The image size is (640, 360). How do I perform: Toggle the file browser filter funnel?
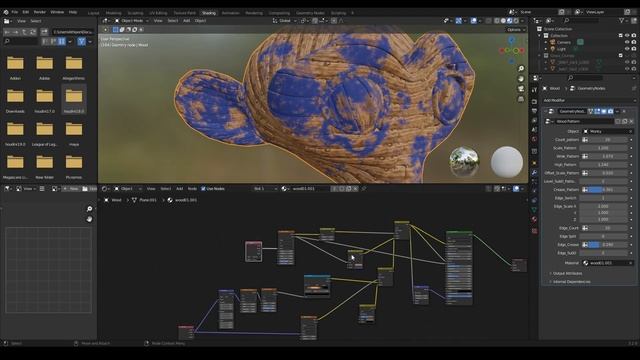tap(81, 41)
